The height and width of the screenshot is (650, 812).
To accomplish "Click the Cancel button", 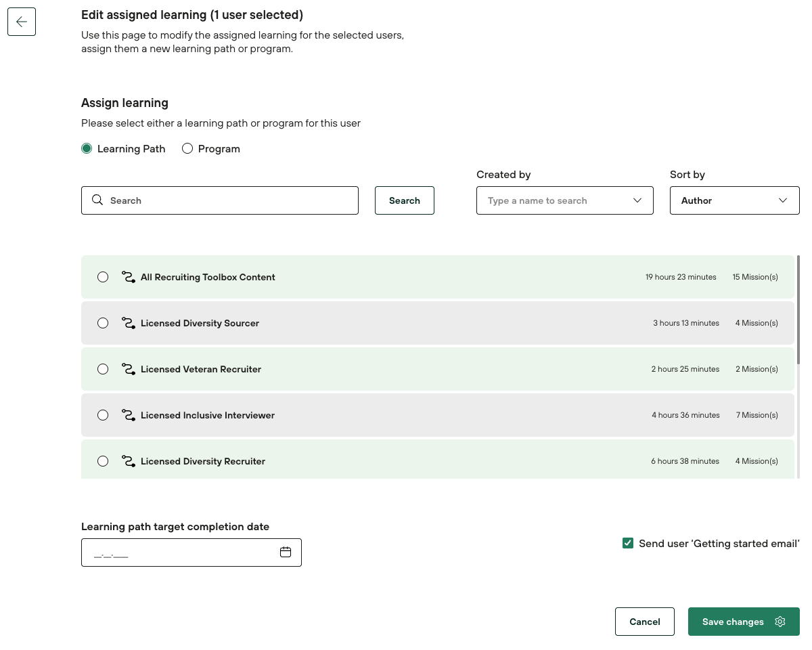I will point(644,622).
